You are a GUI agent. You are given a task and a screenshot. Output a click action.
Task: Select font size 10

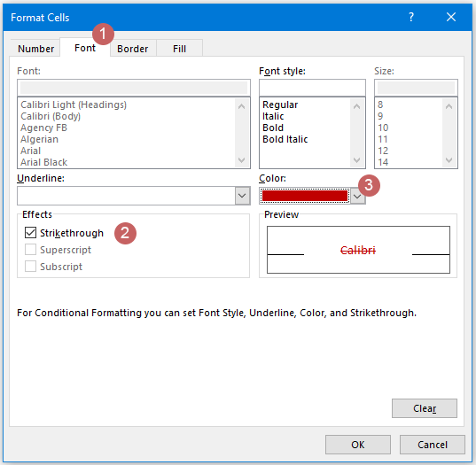pyautogui.click(x=383, y=128)
